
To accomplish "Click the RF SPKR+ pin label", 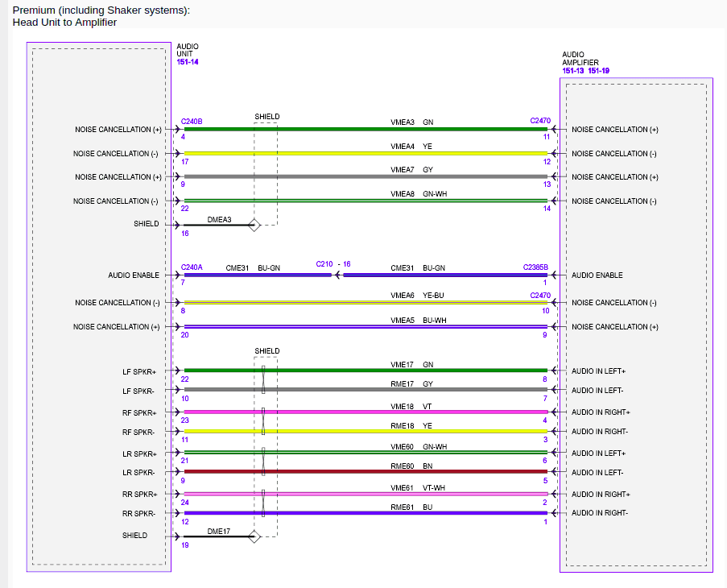I will coord(139,413).
